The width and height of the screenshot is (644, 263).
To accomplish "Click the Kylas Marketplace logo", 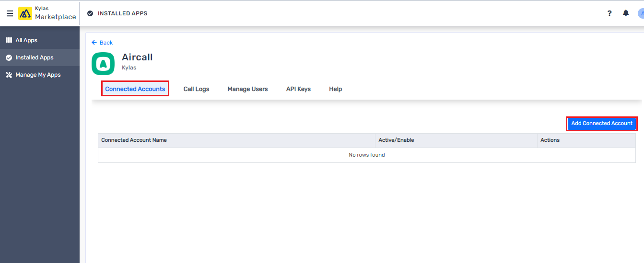I will (x=47, y=13).
